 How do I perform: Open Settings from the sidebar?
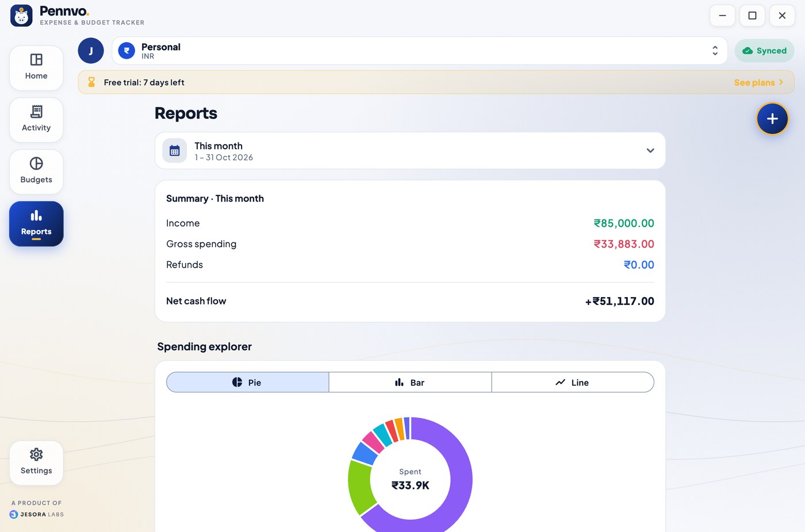click(x=36, y=462)
